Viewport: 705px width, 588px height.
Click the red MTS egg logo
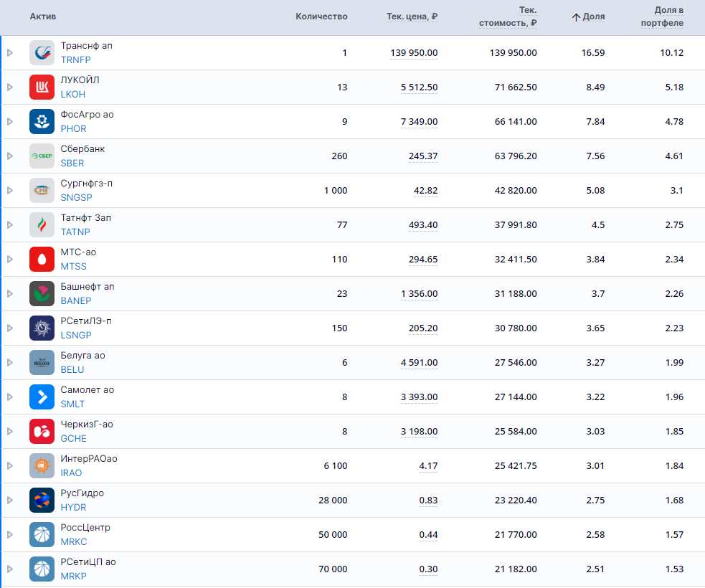pos(42,260)
